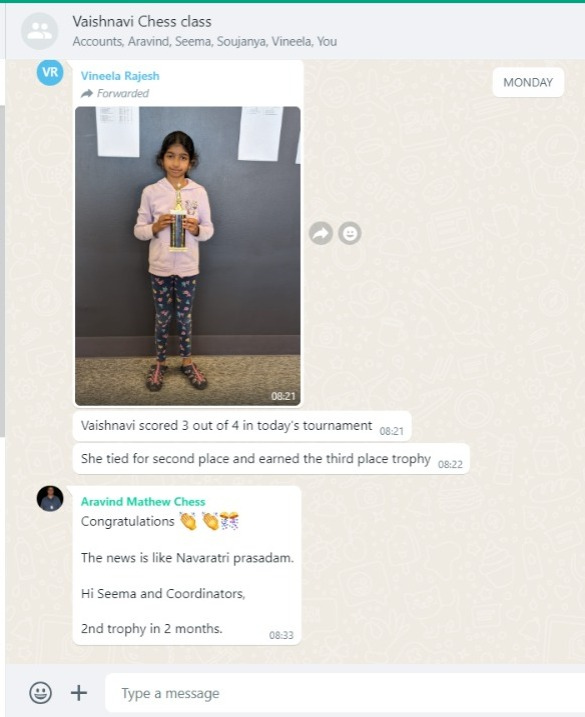Select the 'third place trophy' message
The image size is (585, 717).
(271, 459)
